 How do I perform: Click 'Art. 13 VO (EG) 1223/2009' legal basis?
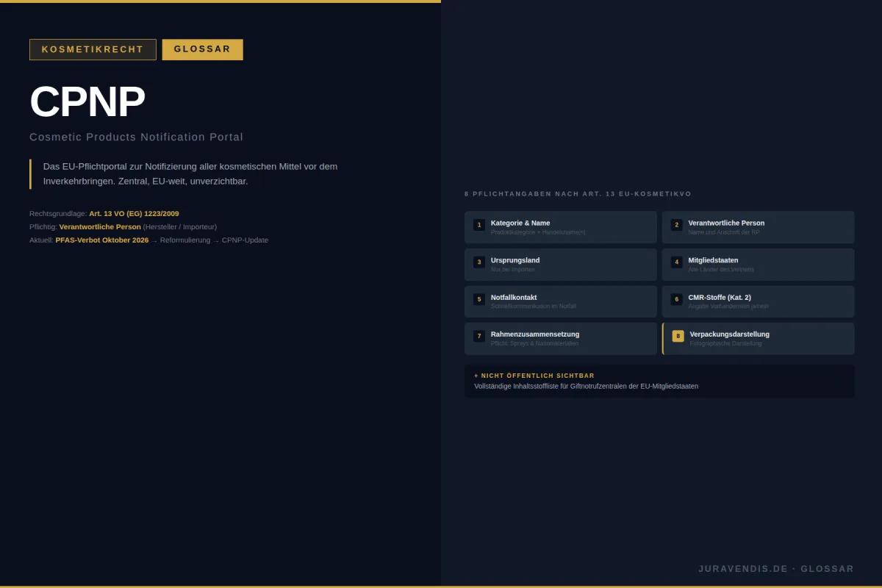pyautogui.click(x=134, y=214)
